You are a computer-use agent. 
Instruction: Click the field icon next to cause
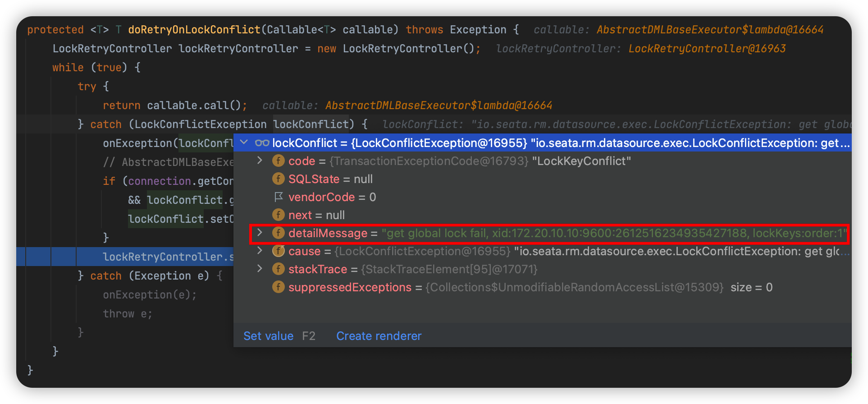(x=279, y=251)
